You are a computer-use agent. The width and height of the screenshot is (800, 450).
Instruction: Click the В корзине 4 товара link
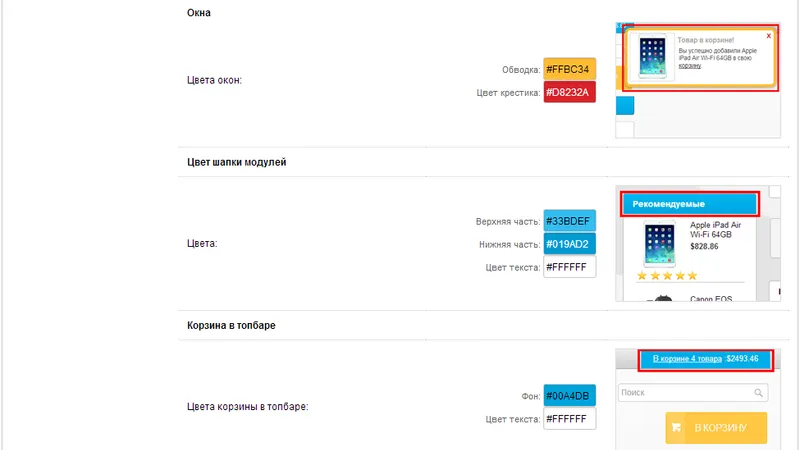(687, 359)
